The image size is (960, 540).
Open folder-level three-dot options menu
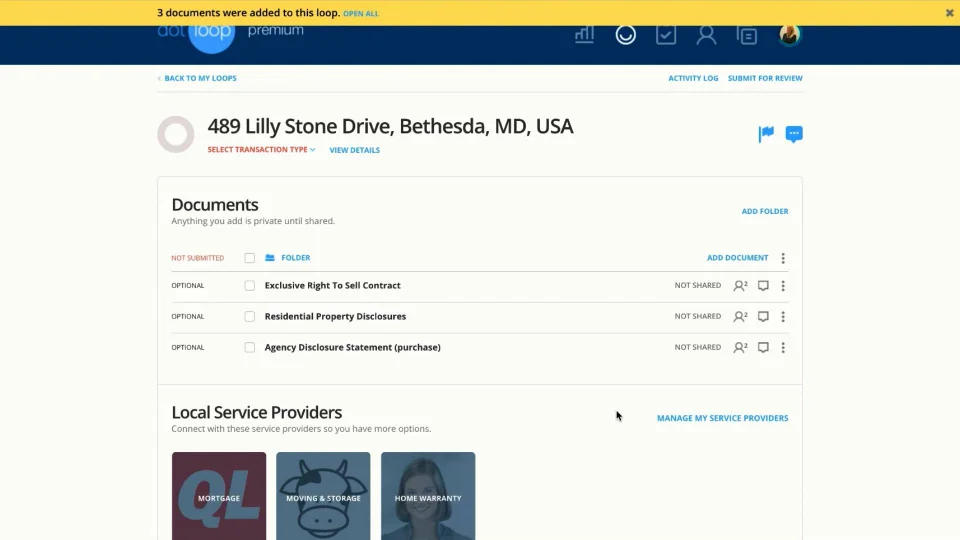pos(783,258)
